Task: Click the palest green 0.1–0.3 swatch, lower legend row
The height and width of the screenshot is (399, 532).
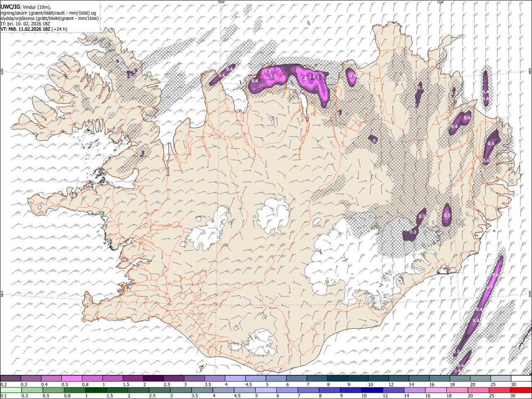Action: 11,390
